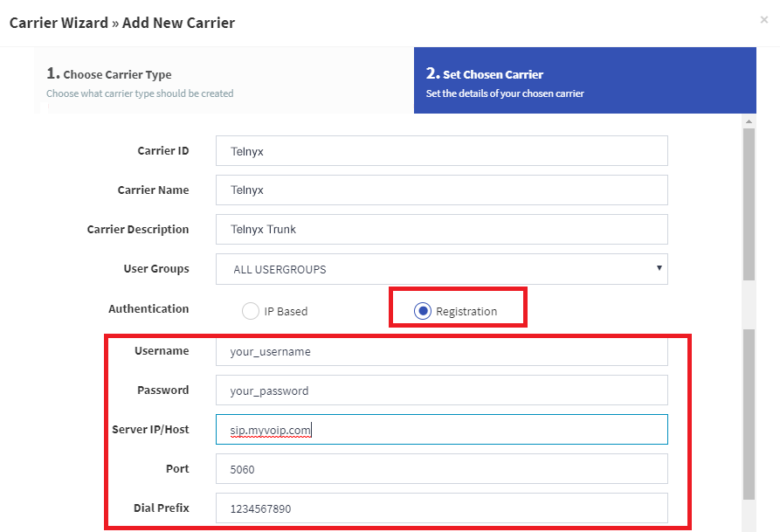Click the 'Dial Prefix' label

(162, 508)
